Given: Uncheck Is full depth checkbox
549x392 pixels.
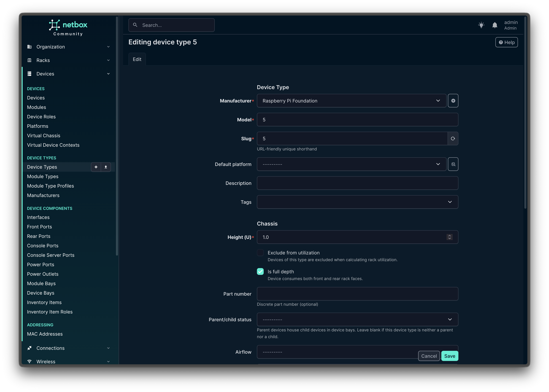Looking at the screenshot, I should coord(260,272).
